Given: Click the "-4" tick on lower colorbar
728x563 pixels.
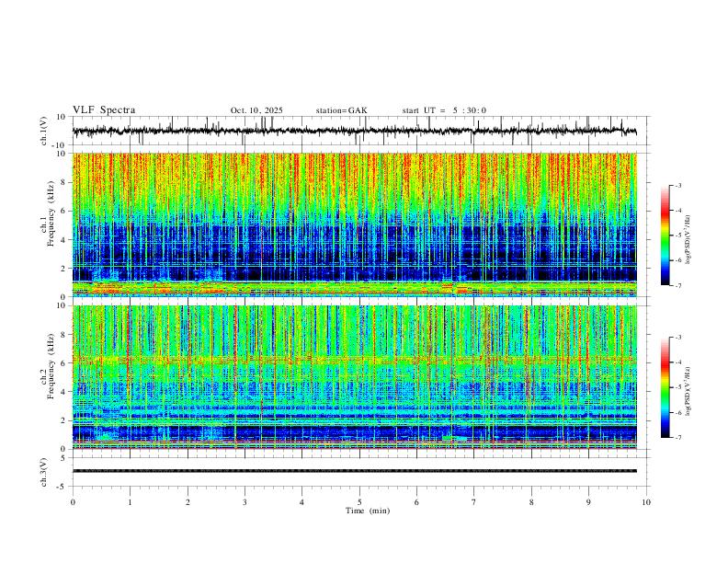Looking at the screenshot, I should 677,362.
